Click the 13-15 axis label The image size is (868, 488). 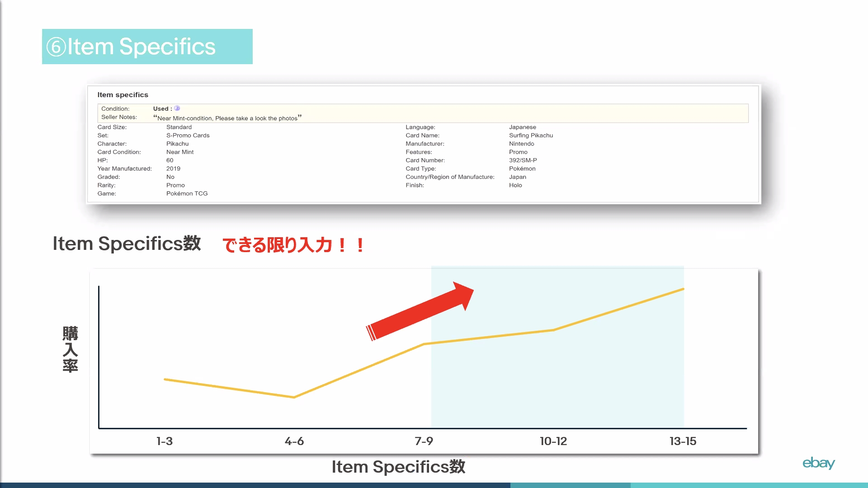[x=683, y=441]
